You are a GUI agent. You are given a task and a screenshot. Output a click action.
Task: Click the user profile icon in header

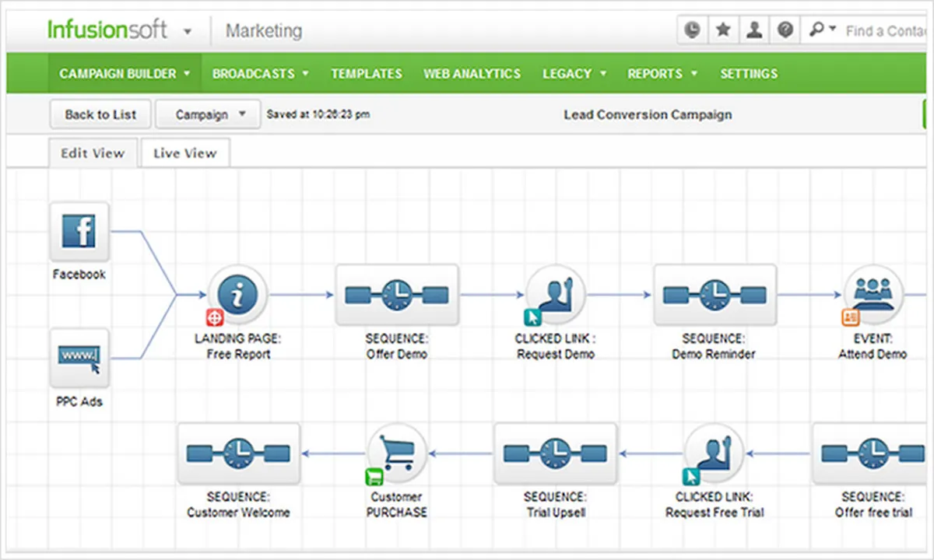(754, 30)
